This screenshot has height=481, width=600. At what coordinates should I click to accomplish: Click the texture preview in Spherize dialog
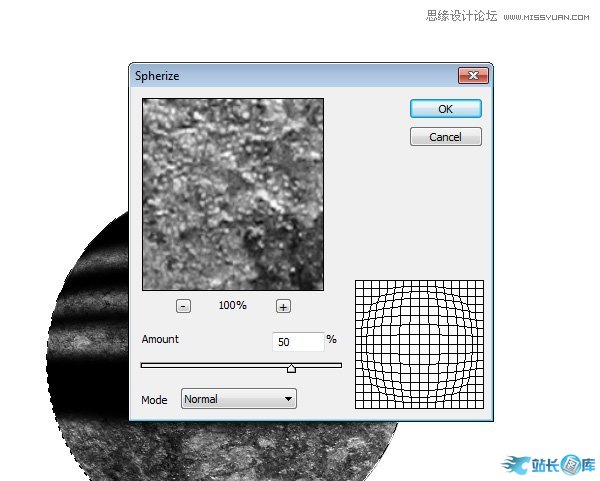[x=233, y=194]
